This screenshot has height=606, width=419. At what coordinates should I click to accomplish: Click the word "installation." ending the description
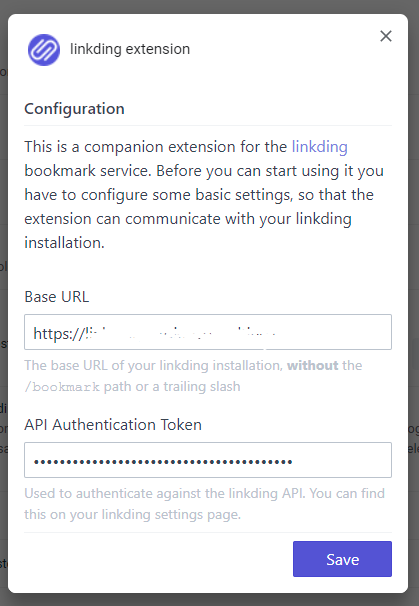point(65,243)
